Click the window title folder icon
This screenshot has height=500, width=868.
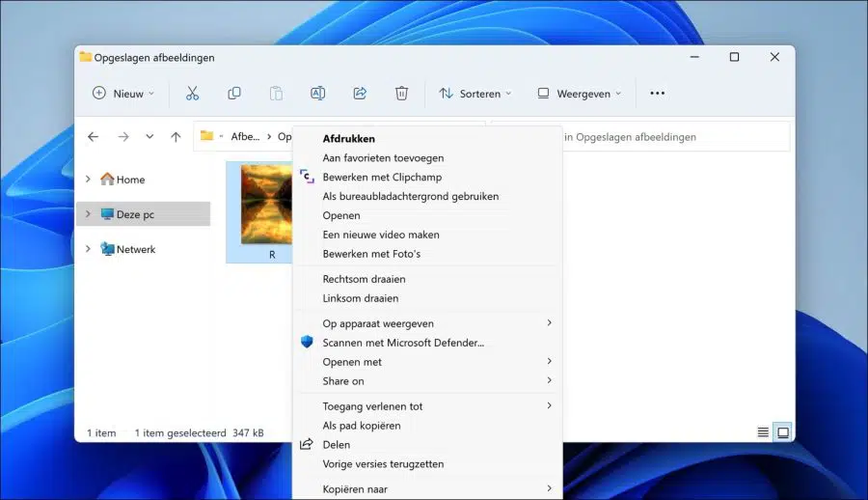85,57
